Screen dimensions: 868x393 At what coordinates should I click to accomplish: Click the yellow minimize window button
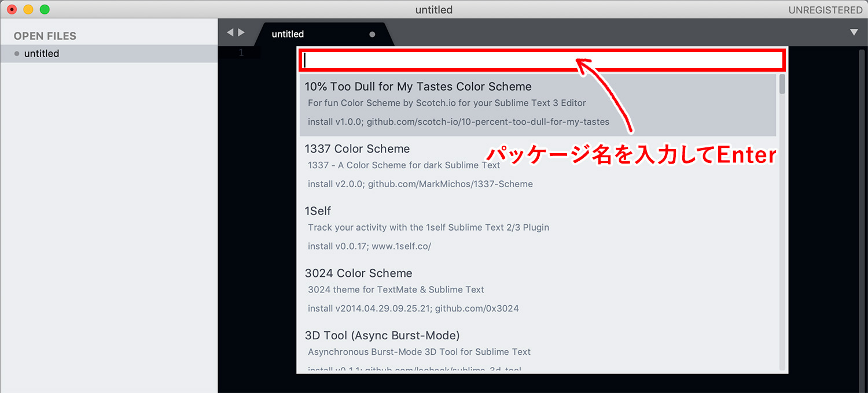pos(28,10)
